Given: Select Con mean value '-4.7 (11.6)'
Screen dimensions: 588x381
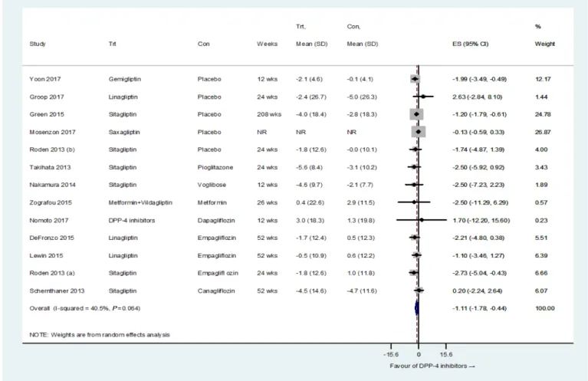Looking at the screenshot, I should pyautogui.click(x=362, y=291).
